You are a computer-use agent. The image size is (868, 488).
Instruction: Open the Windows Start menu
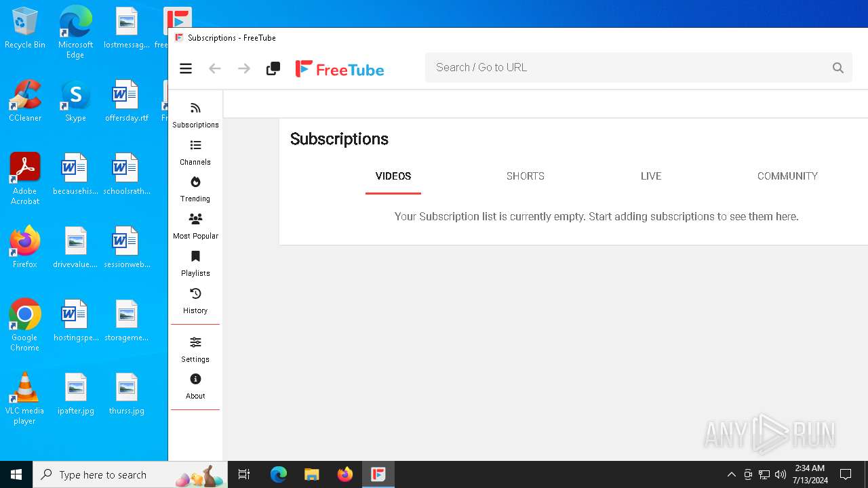(16, 474)
